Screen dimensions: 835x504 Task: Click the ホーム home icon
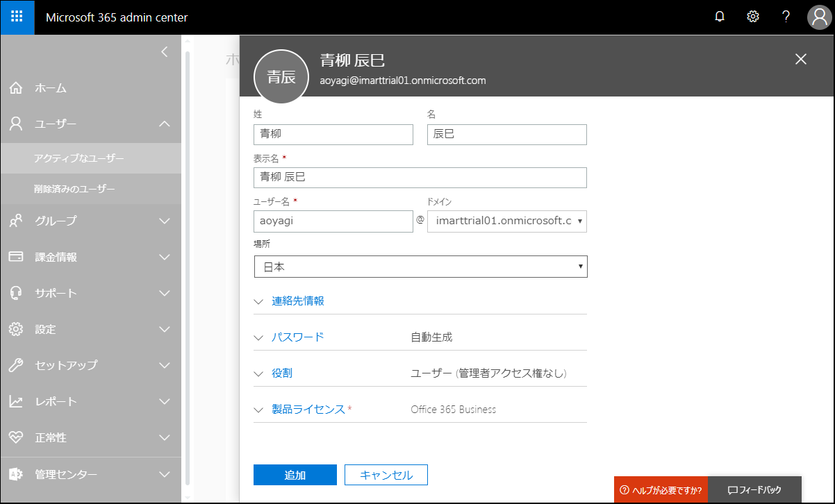pyautogui.click(x=16, y=88)
